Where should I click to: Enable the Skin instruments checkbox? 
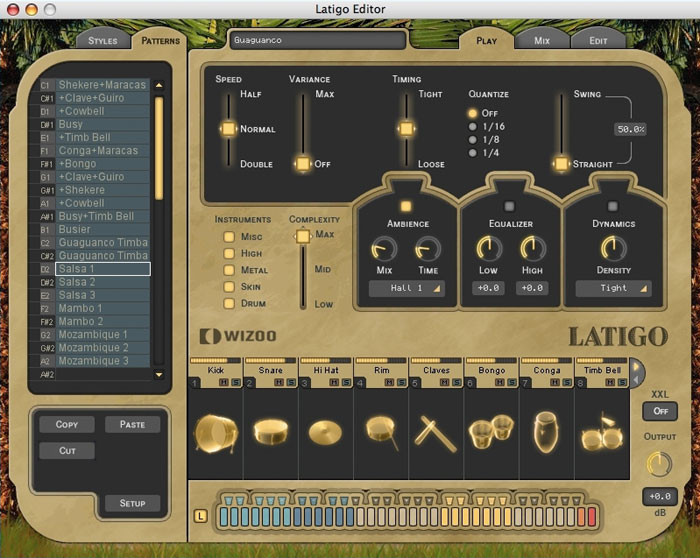point(229,287)
